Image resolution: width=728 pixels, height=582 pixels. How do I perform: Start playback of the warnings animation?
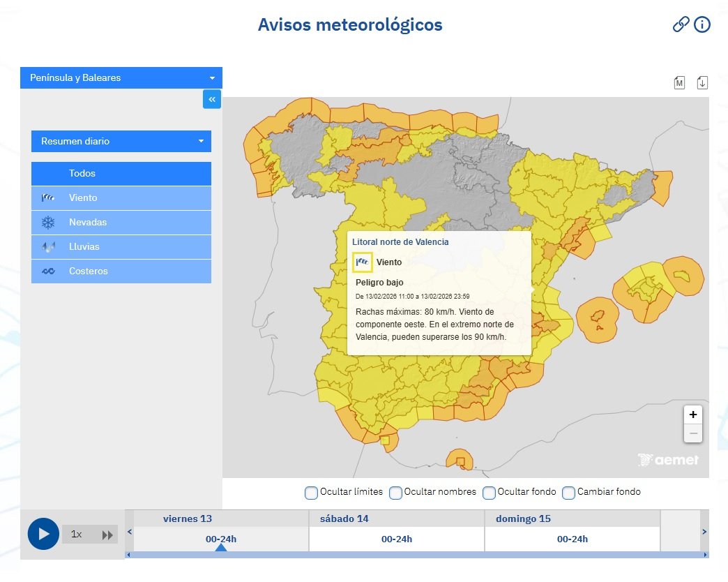(x=43, y=534)
